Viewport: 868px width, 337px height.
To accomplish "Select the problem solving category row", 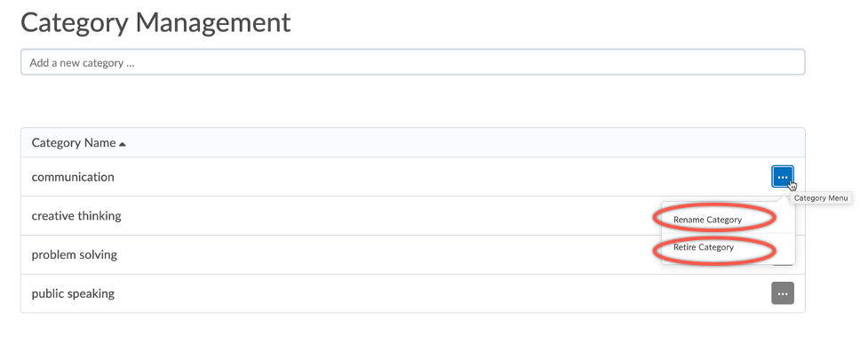I will (x=412, y=254).
